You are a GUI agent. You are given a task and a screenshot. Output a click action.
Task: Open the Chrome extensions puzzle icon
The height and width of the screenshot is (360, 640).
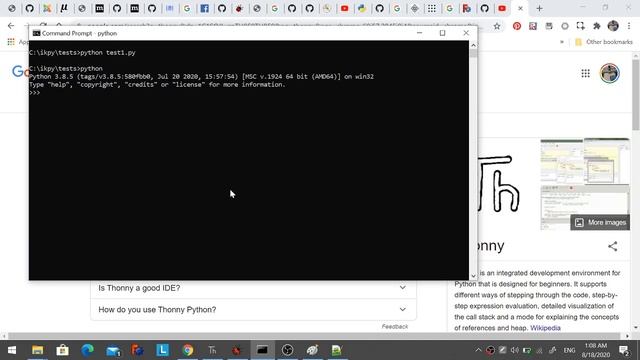click(597, 26)
